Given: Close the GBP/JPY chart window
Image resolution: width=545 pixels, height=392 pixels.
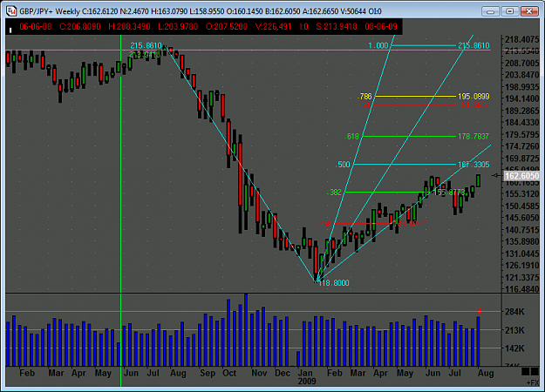Looking at the screenshot, I should (529, 11).
